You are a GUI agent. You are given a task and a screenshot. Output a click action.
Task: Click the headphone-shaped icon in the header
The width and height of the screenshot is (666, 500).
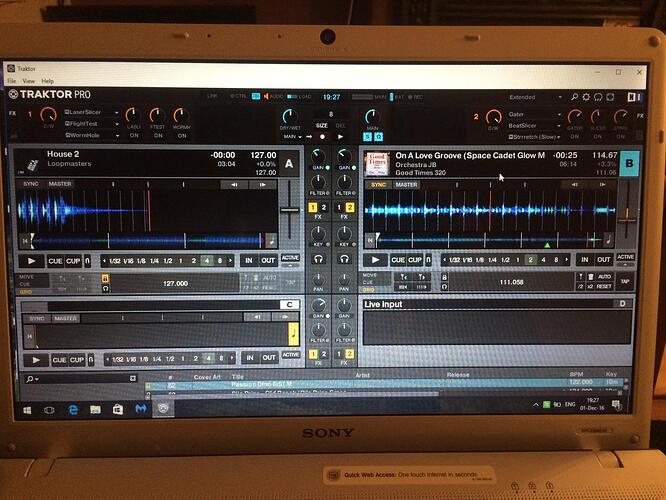point(598,97)
